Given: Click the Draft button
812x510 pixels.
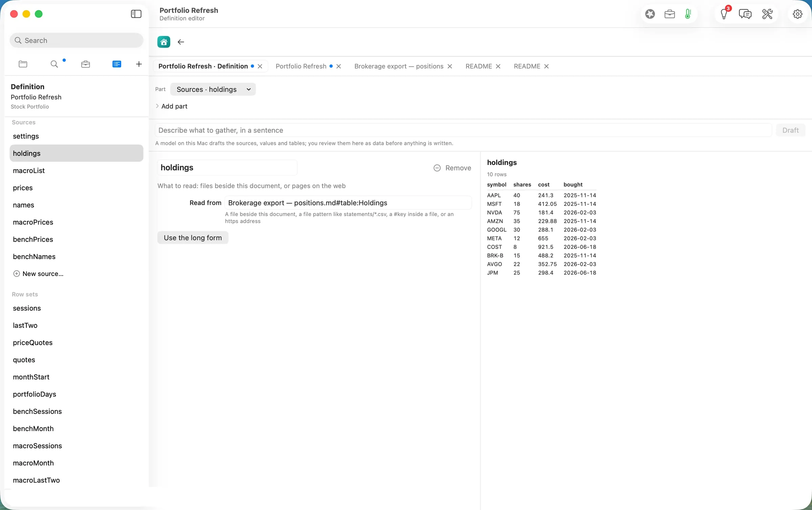Looking at the screenshot, I should pyautogui.click(x=790, y=130).
